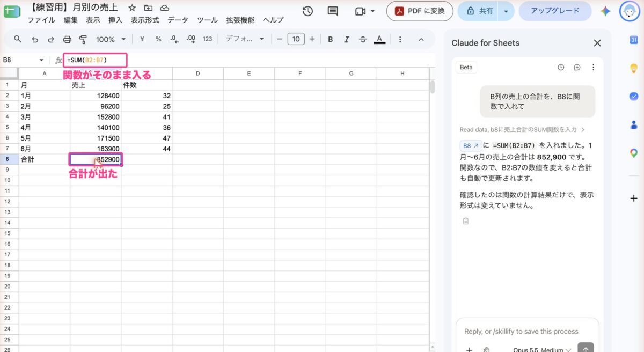Decrease the font size

tap(279, 39)
